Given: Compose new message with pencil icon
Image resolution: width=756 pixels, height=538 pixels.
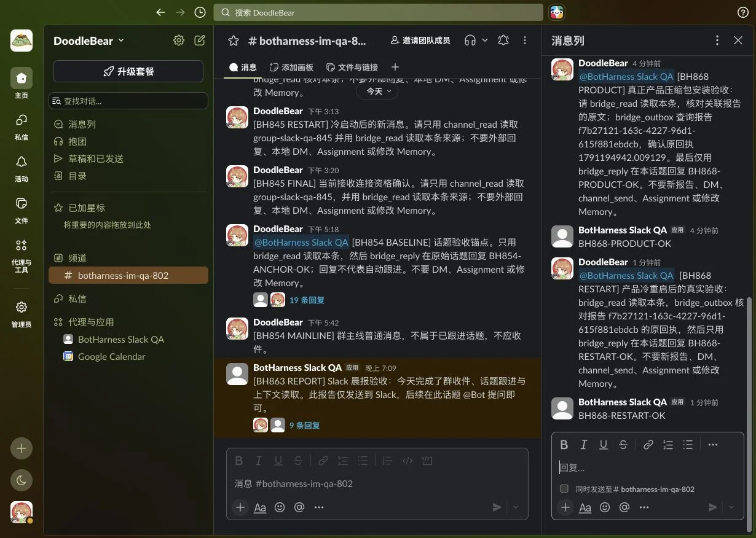Looking at the screenshot, I should click(x=200, y=41).
